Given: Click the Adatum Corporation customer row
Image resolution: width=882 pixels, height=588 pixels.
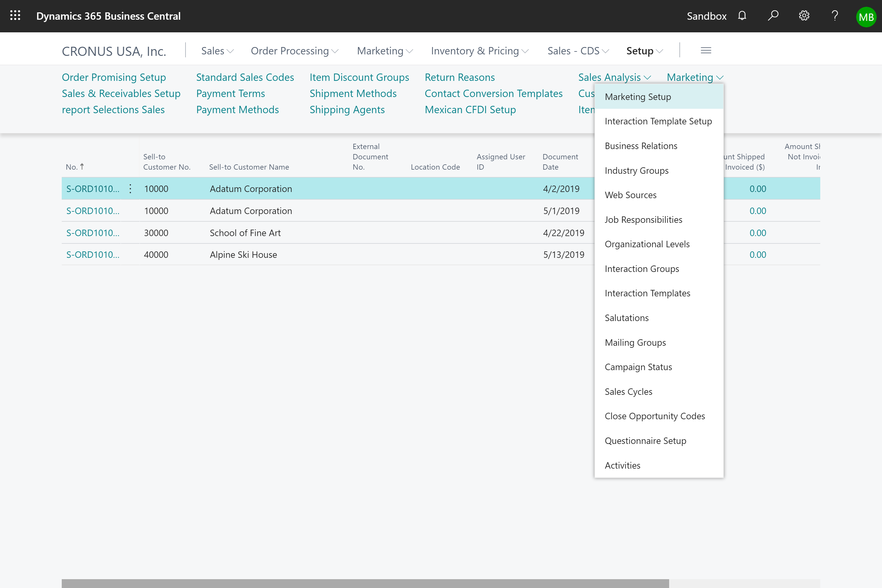Looking at the screenshot, I should click(251, 188).
